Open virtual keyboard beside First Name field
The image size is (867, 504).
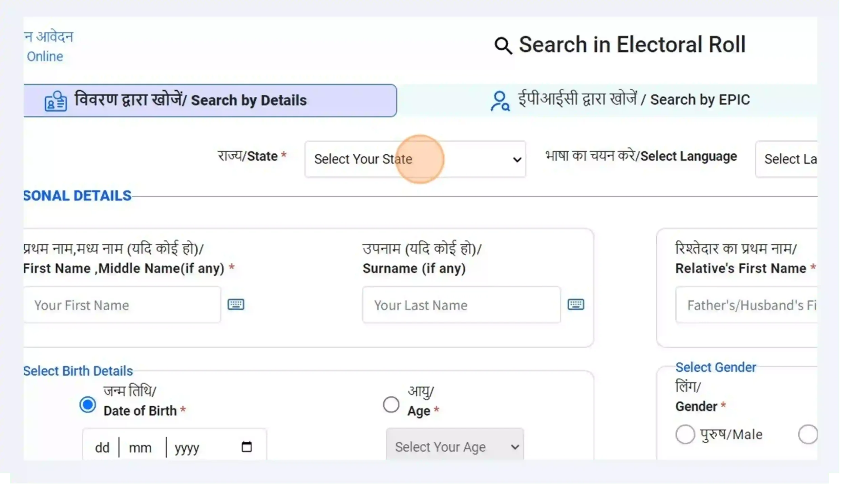[236, 304]
